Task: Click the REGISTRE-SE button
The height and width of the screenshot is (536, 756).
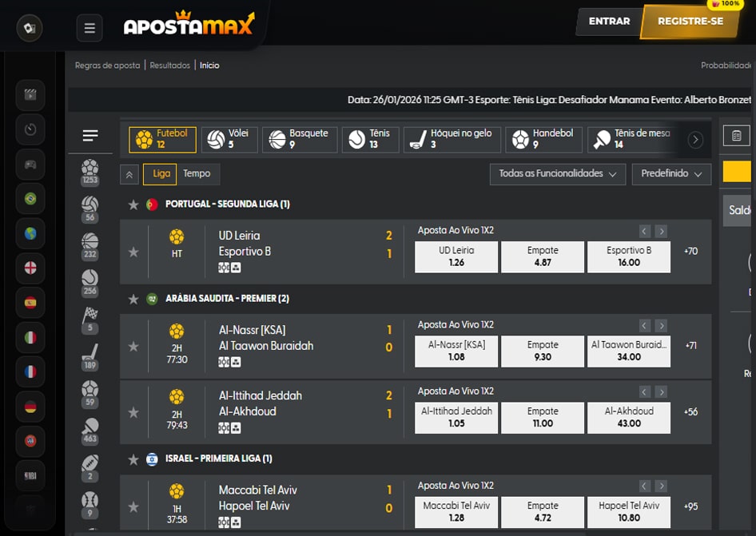Action: 690,22
